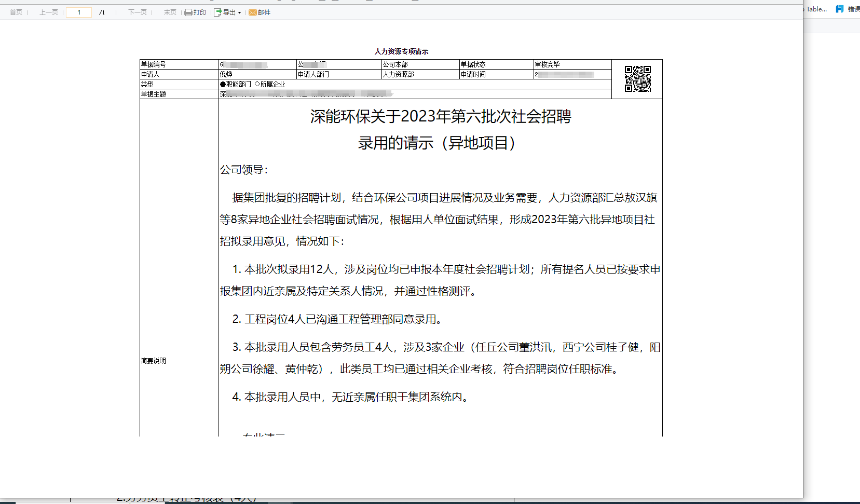The width and height of the screenshot is (860, 504).
Task: Click the 深能环保关于2023年 document heading
Action: [441, 117]
